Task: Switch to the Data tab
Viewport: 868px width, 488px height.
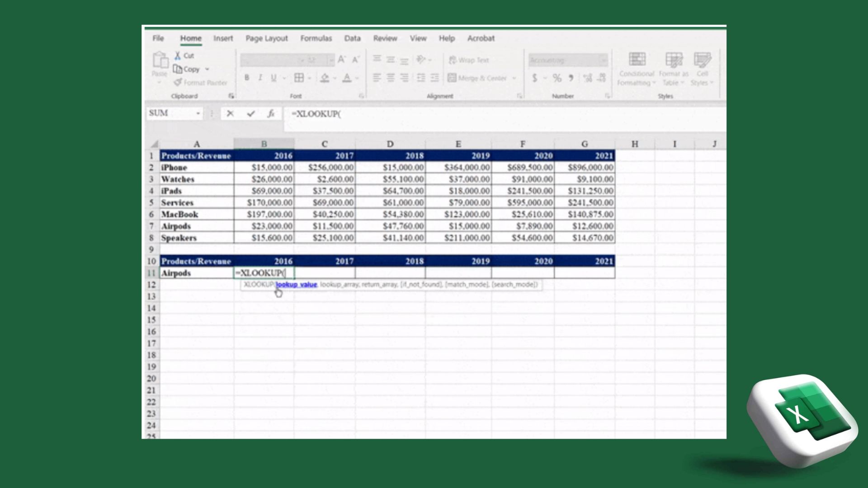Action: [x=352, y=38]
